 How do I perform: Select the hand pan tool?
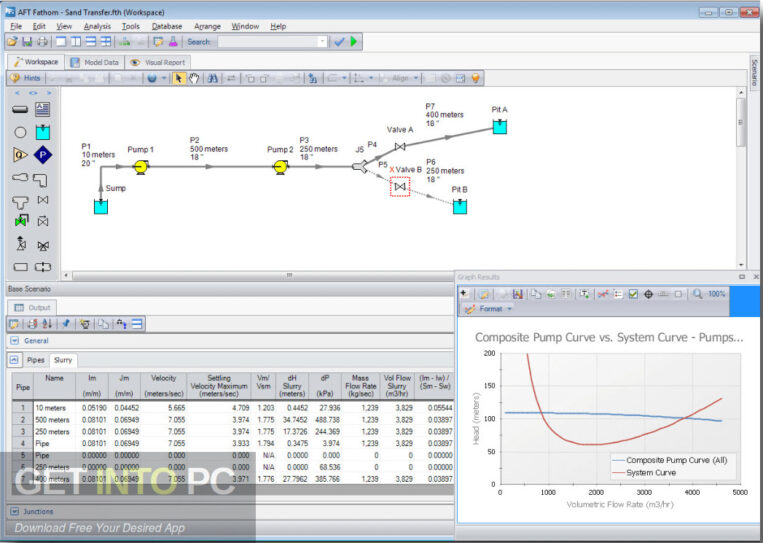coord(194,78)
